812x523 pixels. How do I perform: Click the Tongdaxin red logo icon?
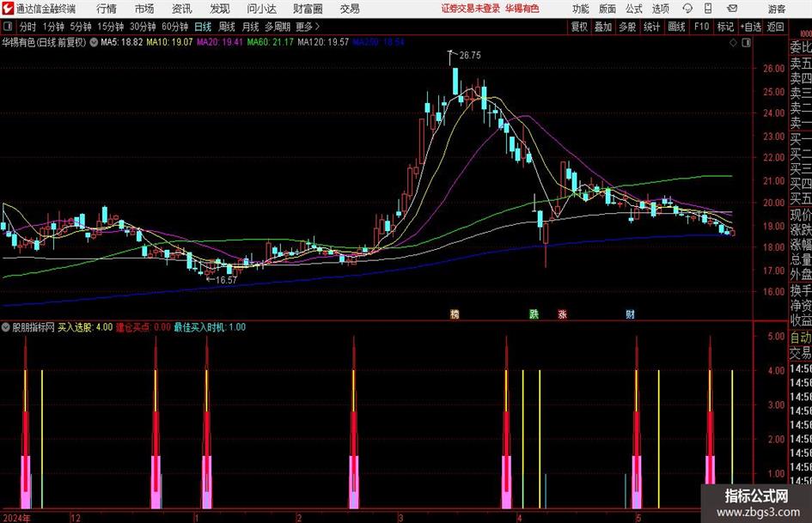coord(8,9)
